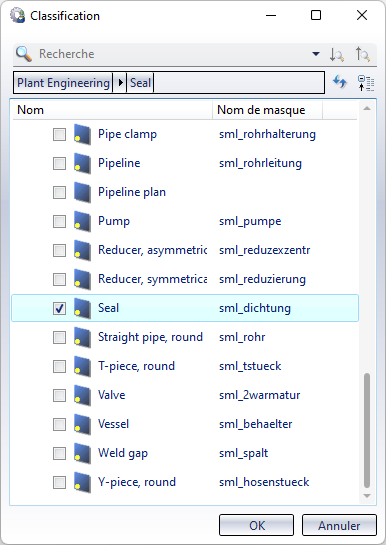Check the Reducer, symmetrical checkbox
386x545 pixels.
59,279
